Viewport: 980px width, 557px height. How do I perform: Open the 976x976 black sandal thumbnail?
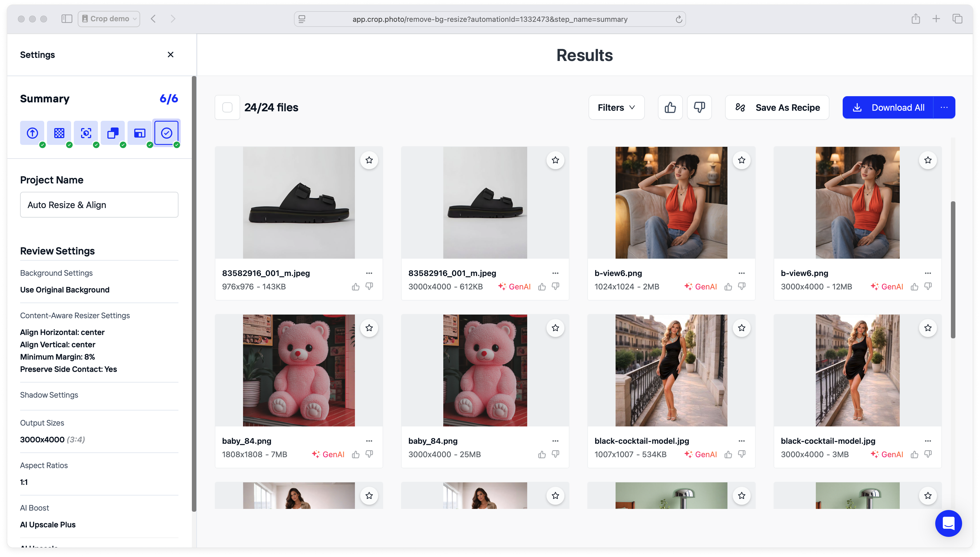click(x=299, y=203)
